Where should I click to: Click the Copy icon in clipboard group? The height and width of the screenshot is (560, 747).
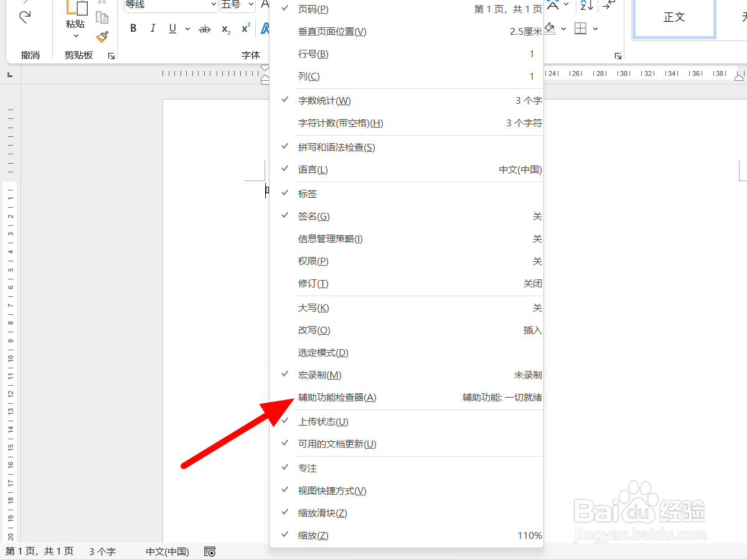coord(102,17)
